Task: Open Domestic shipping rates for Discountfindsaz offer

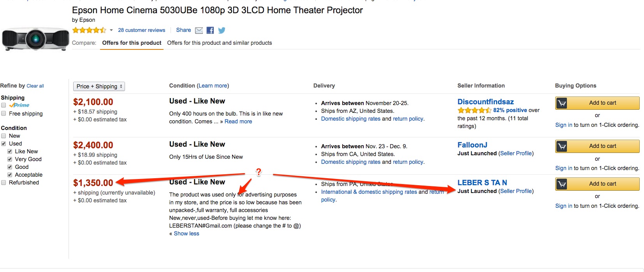Action: click(351, 119)
